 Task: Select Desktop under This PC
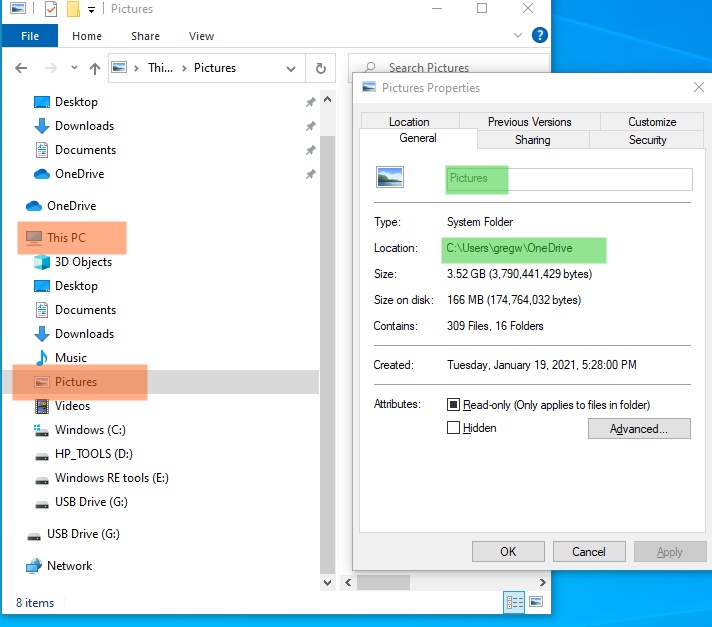tap(76, 286)
